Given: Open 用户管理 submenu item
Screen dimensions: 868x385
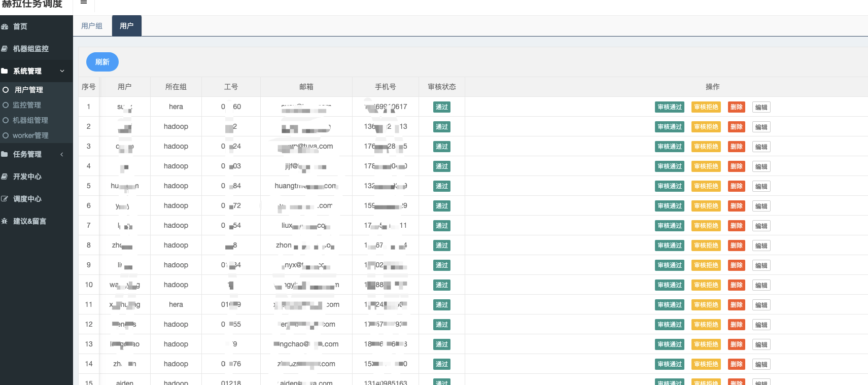Looking at the screenshot, I should pyautogui.click(x=29, y=90).
